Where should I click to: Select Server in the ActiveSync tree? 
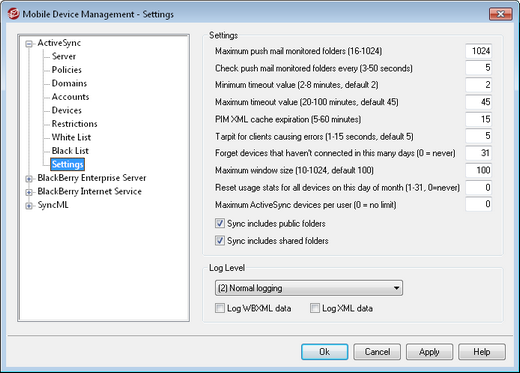[64, 56]
